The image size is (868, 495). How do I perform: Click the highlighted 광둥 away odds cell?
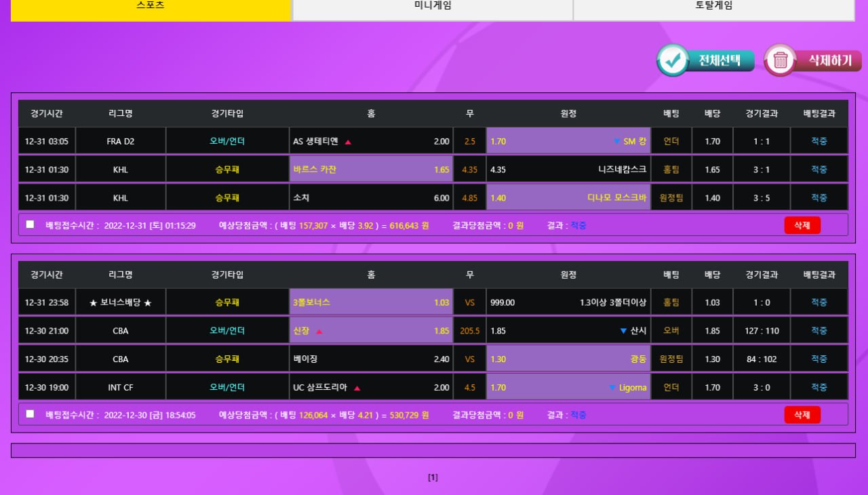(x=568, y=359)
